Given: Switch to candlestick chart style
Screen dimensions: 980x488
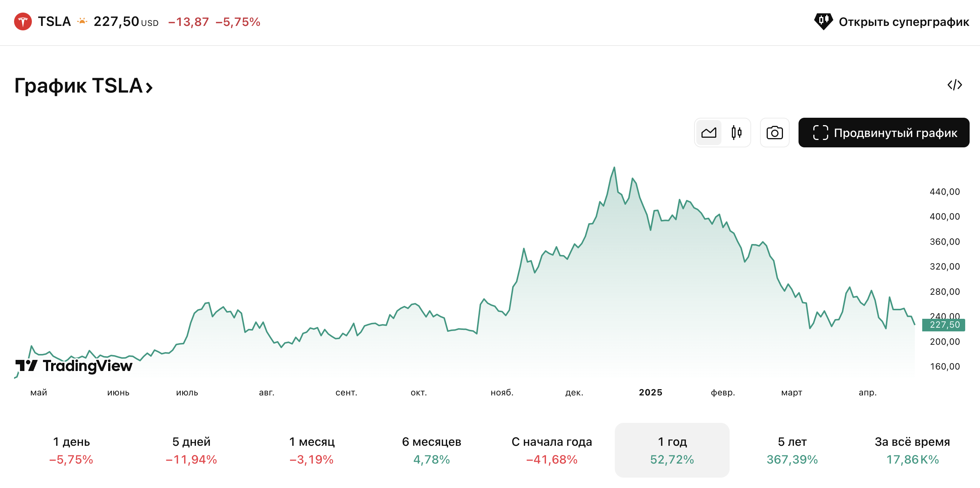Looking at the screenshot, I should pyautogui.click(x=737, y=133).
